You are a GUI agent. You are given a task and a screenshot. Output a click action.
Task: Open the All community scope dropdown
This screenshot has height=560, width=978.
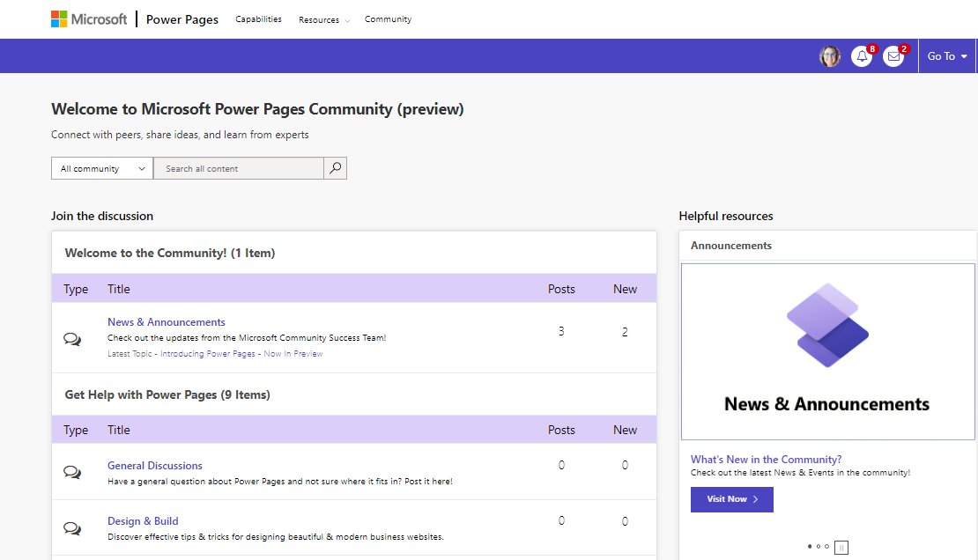click(100, 167)
